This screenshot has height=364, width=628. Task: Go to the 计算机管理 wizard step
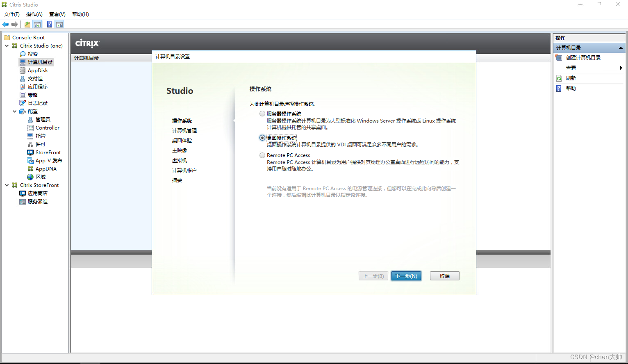(184, 131)
